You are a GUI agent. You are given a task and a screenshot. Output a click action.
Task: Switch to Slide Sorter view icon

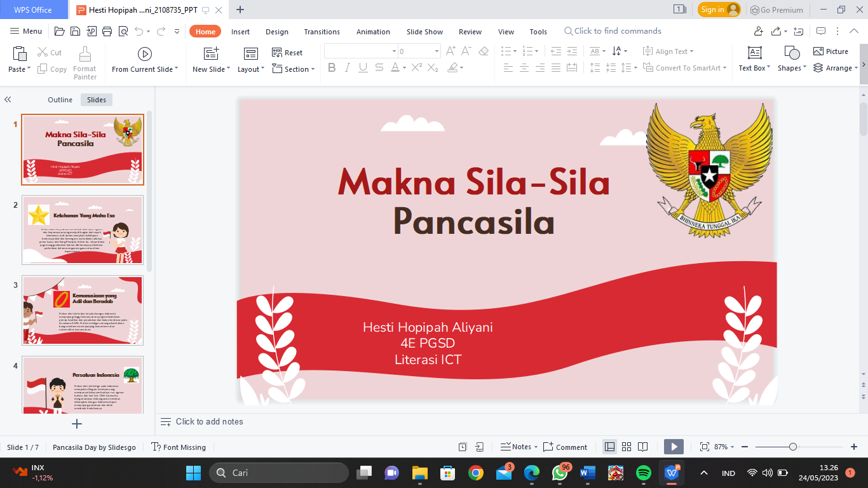point(627,447)
